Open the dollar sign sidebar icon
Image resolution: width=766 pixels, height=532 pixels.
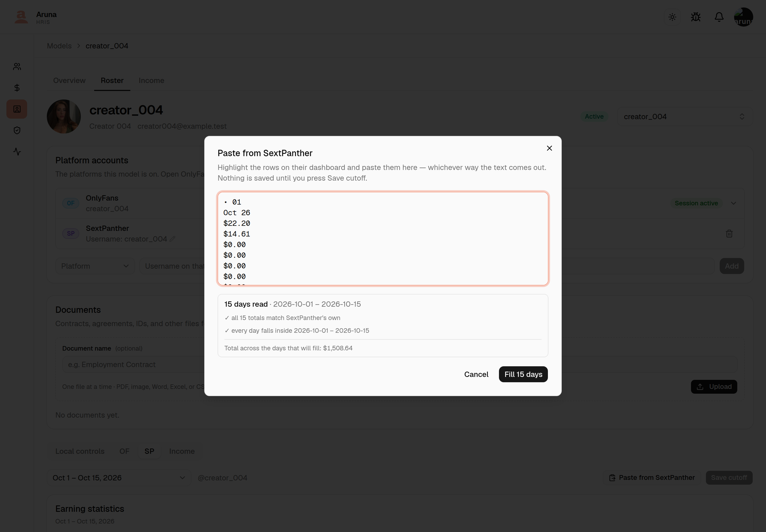click(x=17, y=88)
